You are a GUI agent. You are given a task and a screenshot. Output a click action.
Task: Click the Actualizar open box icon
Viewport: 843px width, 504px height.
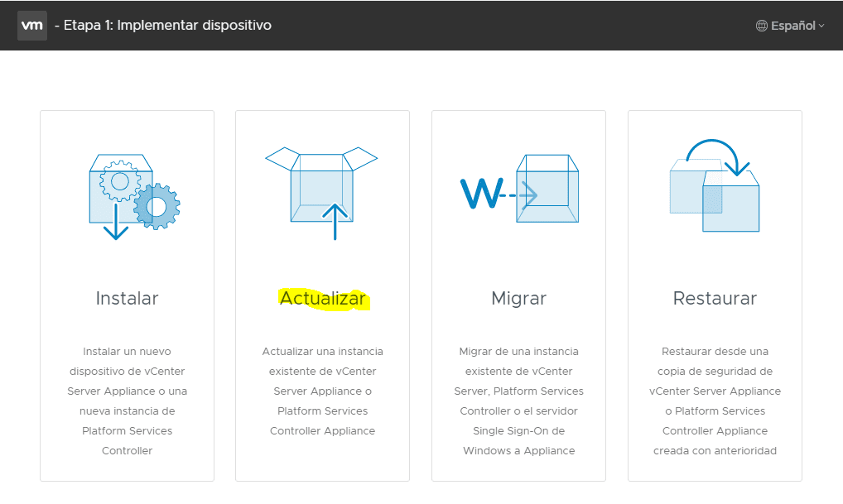(x=321, y=186)
